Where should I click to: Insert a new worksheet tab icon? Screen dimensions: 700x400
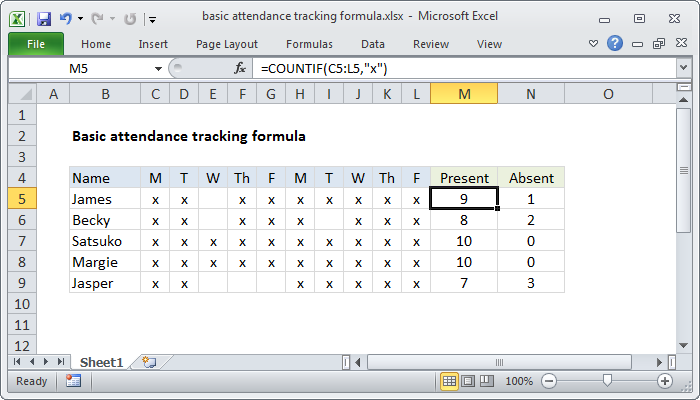(149, 361)
